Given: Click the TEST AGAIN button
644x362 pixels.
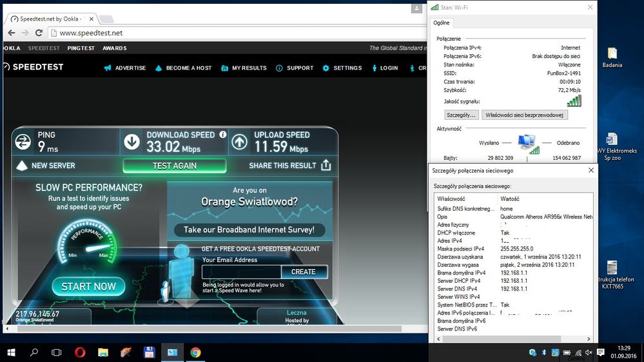Looking at the screenshot, I should coord(175,166).
